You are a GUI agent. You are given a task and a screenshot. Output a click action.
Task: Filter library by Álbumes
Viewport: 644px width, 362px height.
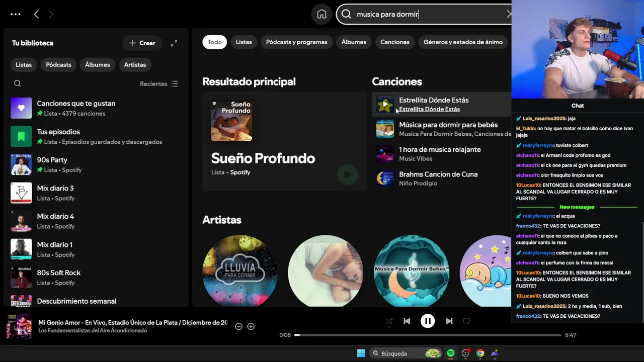pyautogui.click(x=98, y=65)
